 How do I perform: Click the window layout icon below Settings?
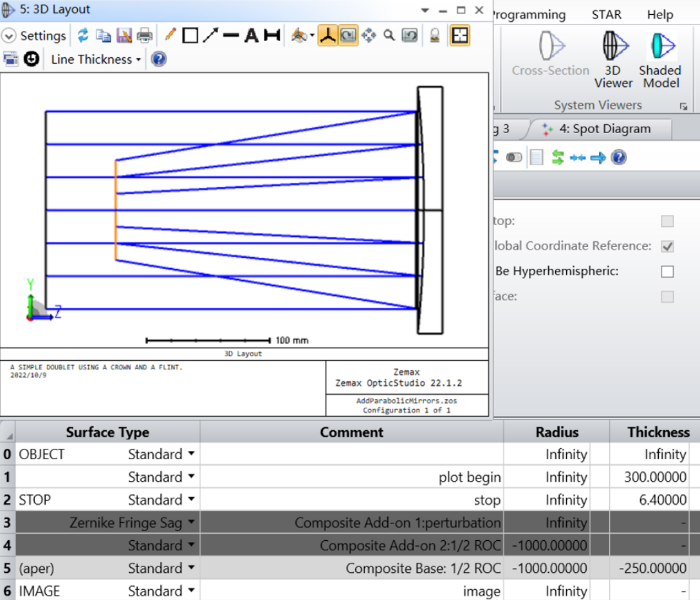(10, 59)
